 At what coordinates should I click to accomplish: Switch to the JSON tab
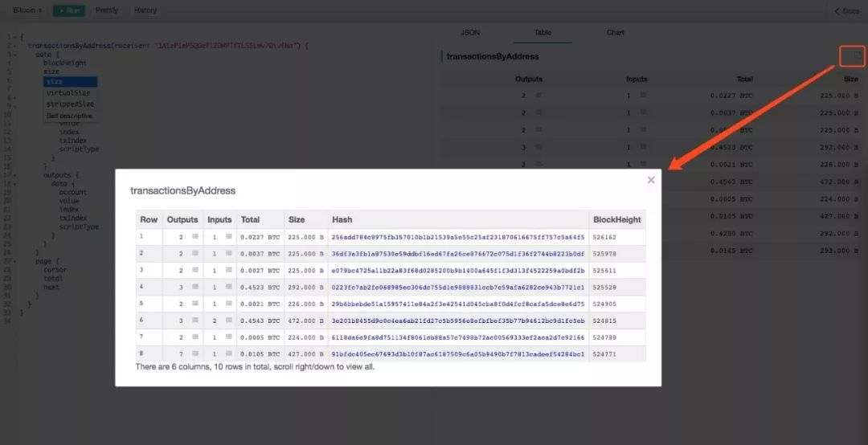point(470,33)
